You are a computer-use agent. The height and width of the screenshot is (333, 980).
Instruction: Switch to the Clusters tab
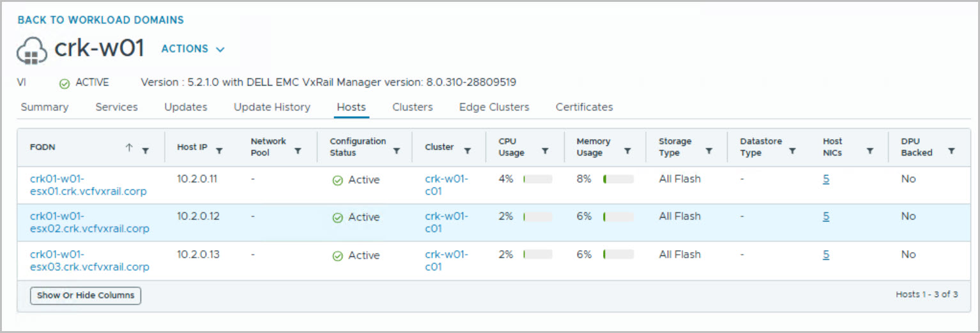412,107
